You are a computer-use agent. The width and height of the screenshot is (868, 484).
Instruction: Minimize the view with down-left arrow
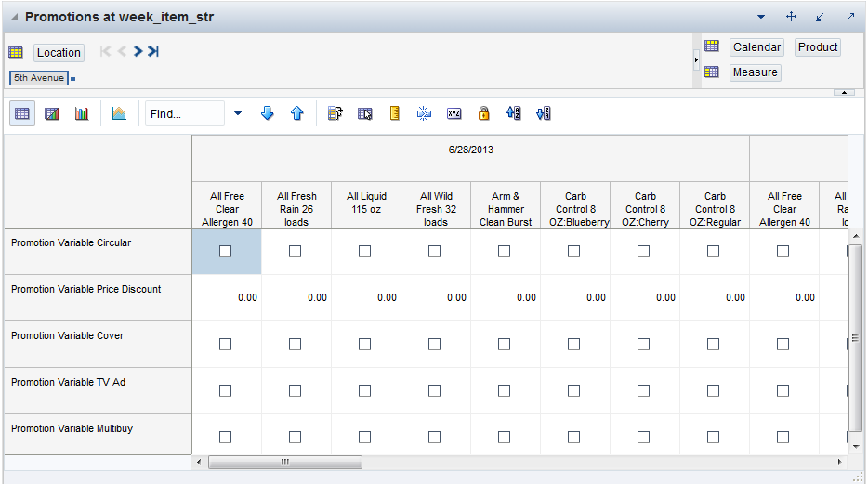coord(820,17)
